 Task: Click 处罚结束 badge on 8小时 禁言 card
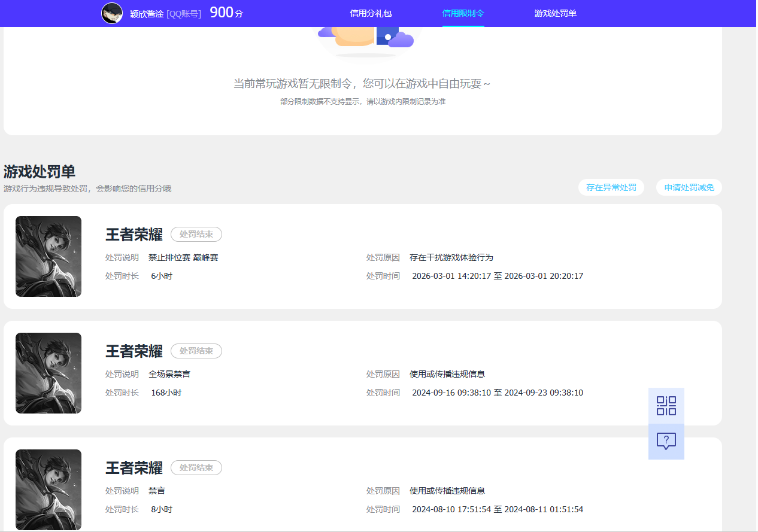point(196,467)
